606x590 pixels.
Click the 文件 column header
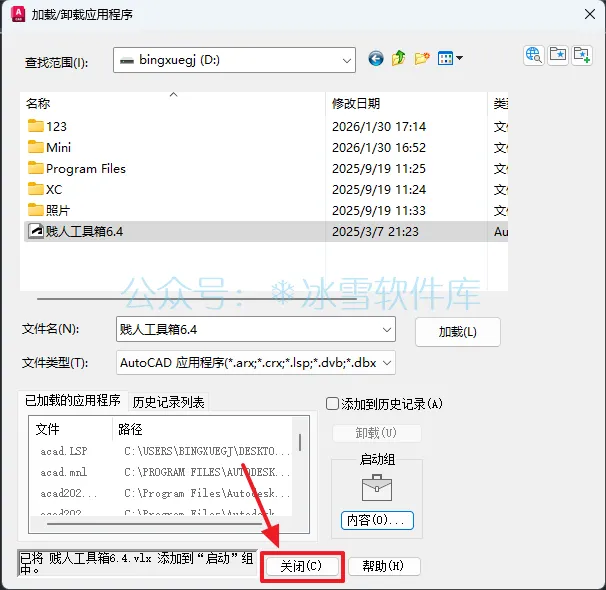[71, 429]
